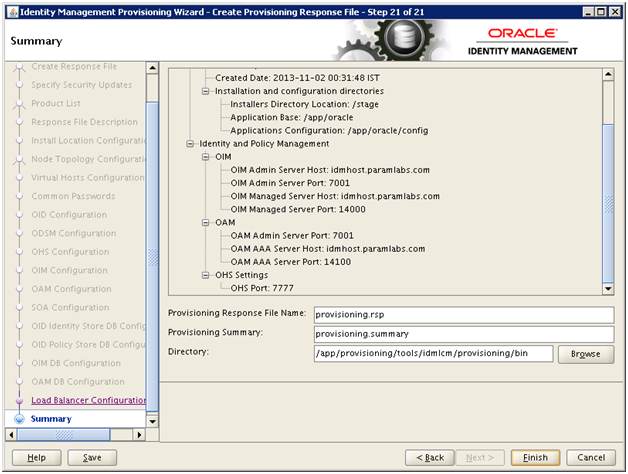The image size is (628, 474).
Task: Edit the Provisioning Response File Name field
Action: tap(464, 315)
